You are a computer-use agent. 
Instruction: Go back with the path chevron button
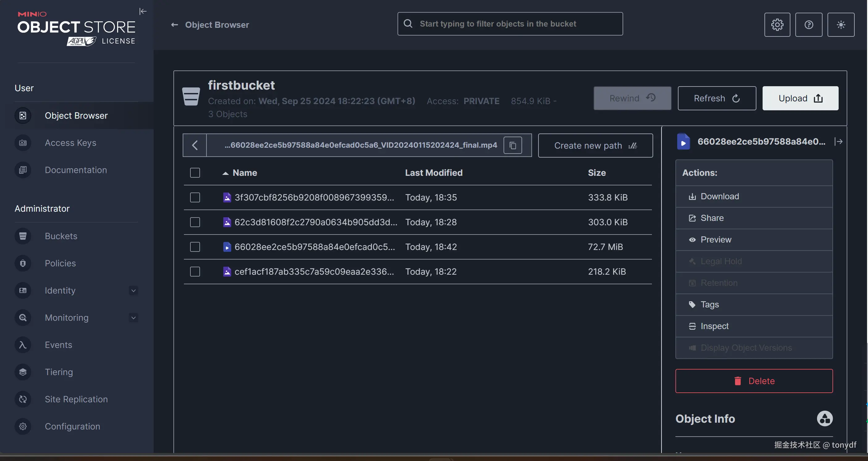[195, 146]
